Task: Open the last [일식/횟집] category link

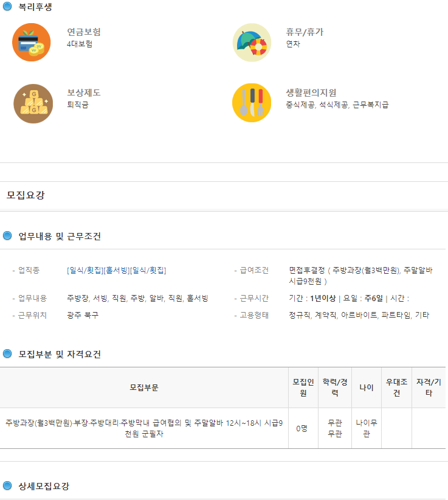Action: click(148, 271)
